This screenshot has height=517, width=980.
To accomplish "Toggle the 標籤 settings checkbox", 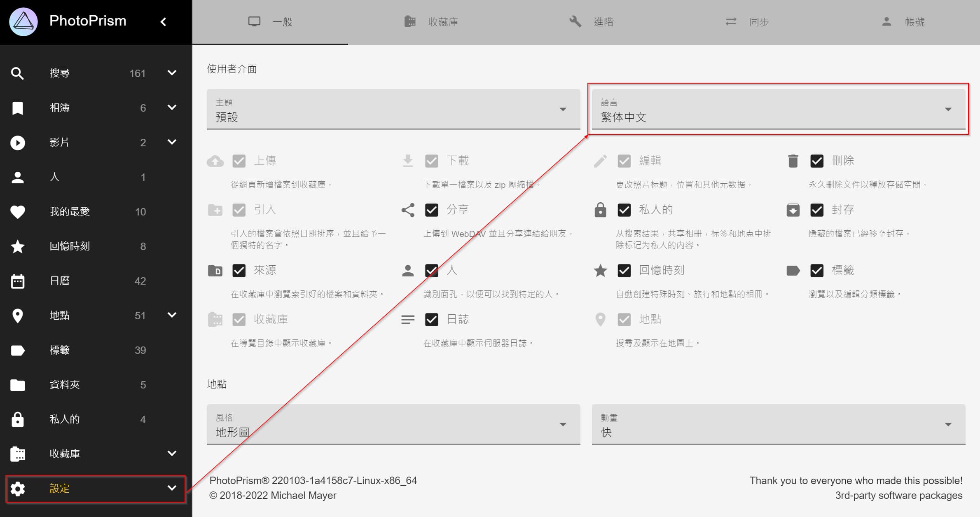I will [x=817, y=271].
